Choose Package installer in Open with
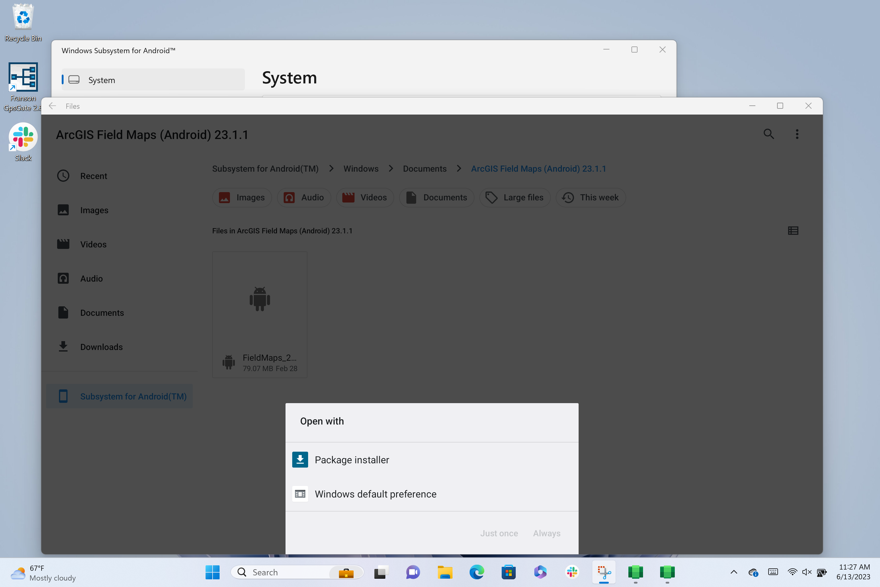Viewport: 880px width, 587px height. (432, 460)
